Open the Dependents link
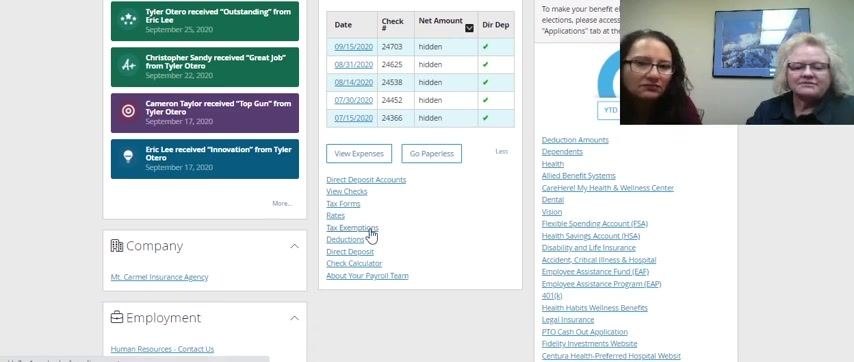The width and height of the screenshot is (854, 362). pos(562,152)
